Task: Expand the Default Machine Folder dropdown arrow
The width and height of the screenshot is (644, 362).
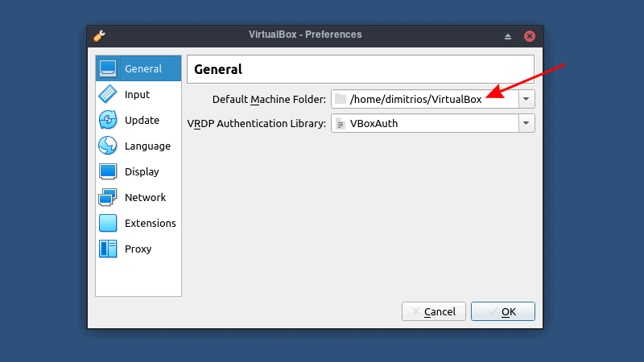Action: coord(526,99)
